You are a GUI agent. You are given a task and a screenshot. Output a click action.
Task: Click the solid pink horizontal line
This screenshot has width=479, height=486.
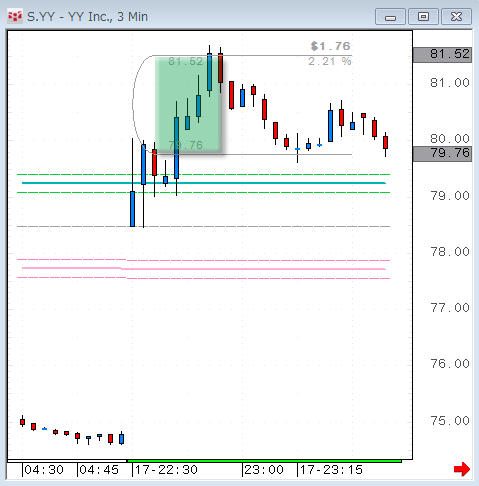coord(204,268)
